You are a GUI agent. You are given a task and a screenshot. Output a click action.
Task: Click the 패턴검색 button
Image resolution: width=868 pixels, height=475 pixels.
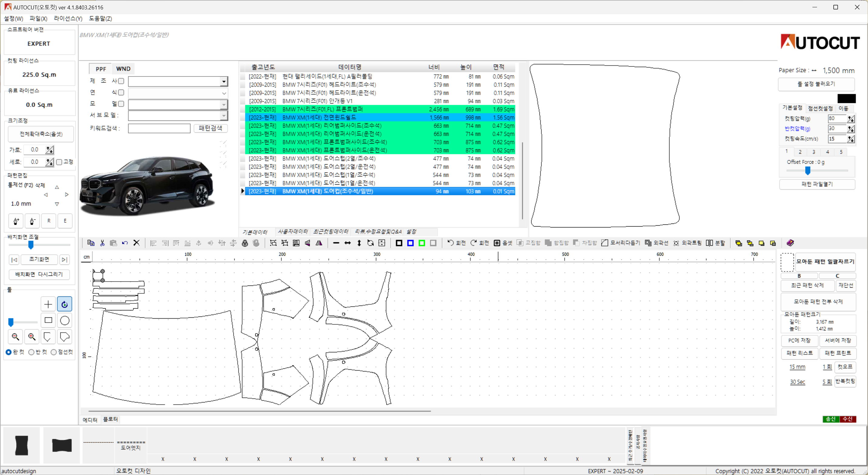click(210, 128)
